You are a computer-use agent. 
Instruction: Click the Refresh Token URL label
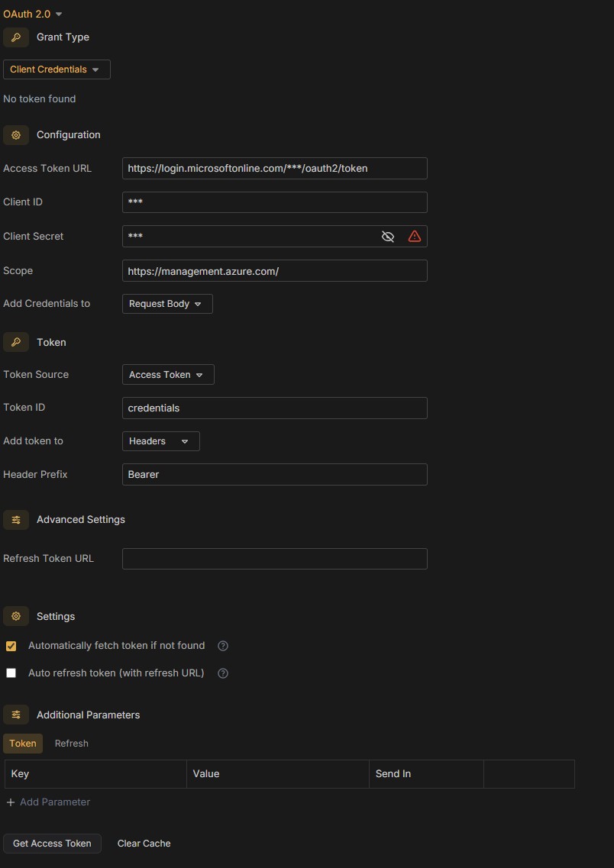[49, 559]
